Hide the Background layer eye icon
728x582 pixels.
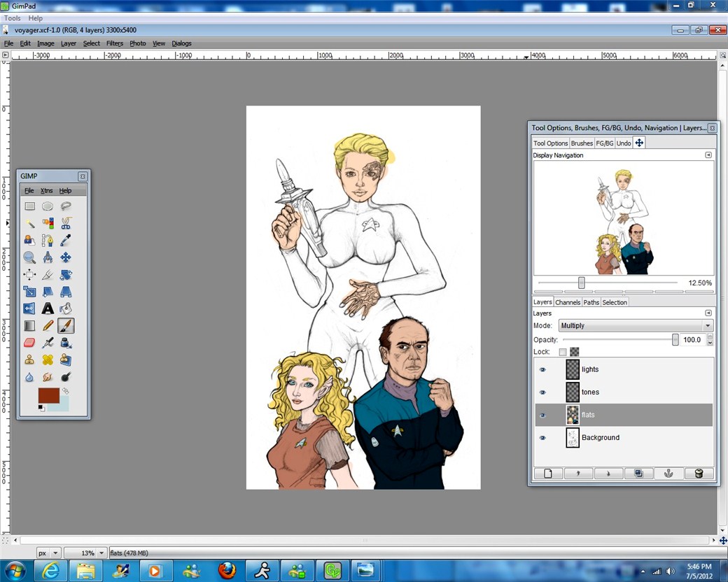pos(542,438)
